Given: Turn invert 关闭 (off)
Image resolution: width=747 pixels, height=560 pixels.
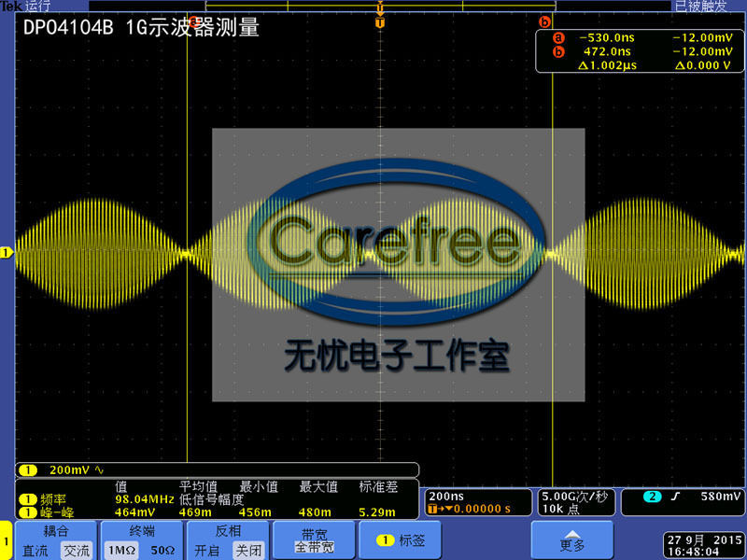Looking at the screenshot, I should point(248,551).
